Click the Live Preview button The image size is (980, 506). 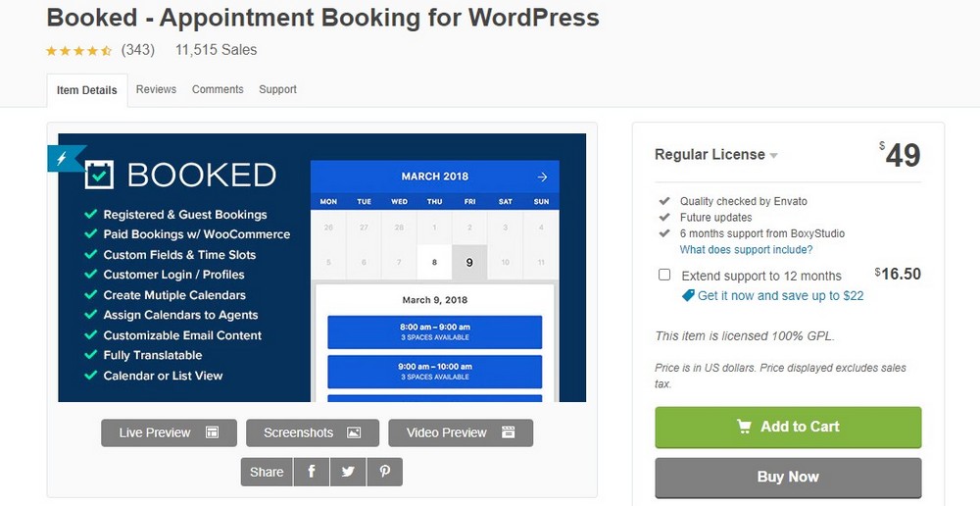point(169,432)
